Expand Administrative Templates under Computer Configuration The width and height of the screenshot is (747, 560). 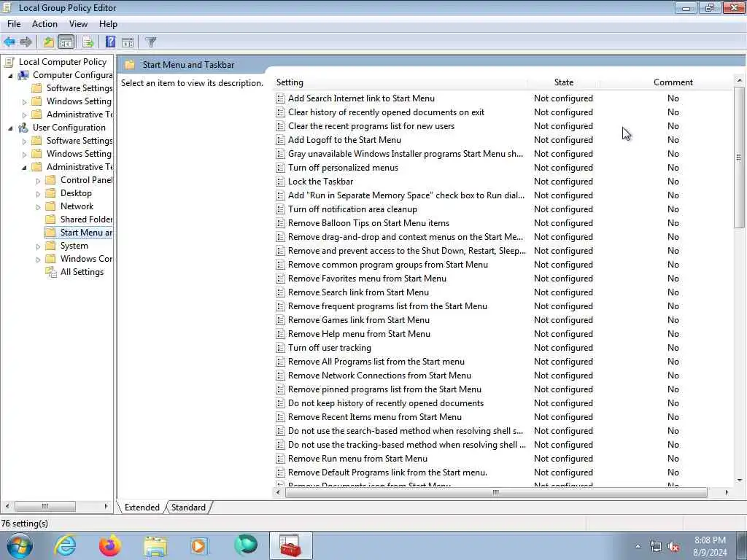(x=24, y=114)
